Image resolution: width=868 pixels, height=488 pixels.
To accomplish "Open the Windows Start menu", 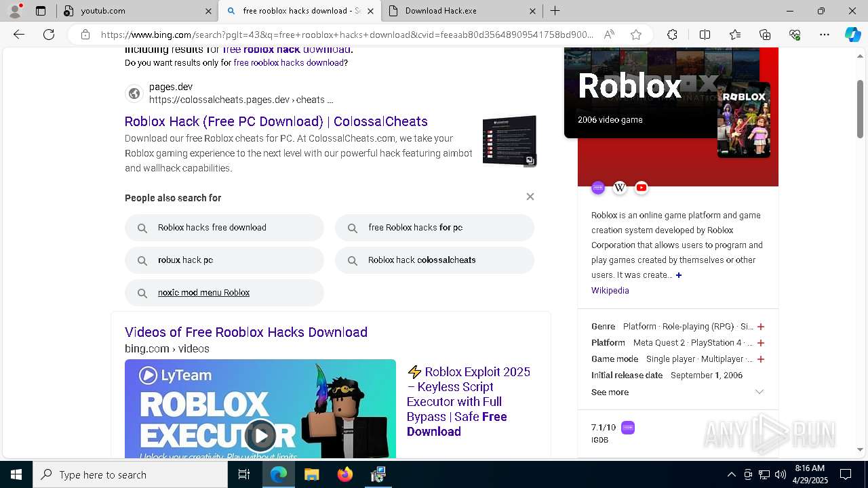I will point(16,474).
